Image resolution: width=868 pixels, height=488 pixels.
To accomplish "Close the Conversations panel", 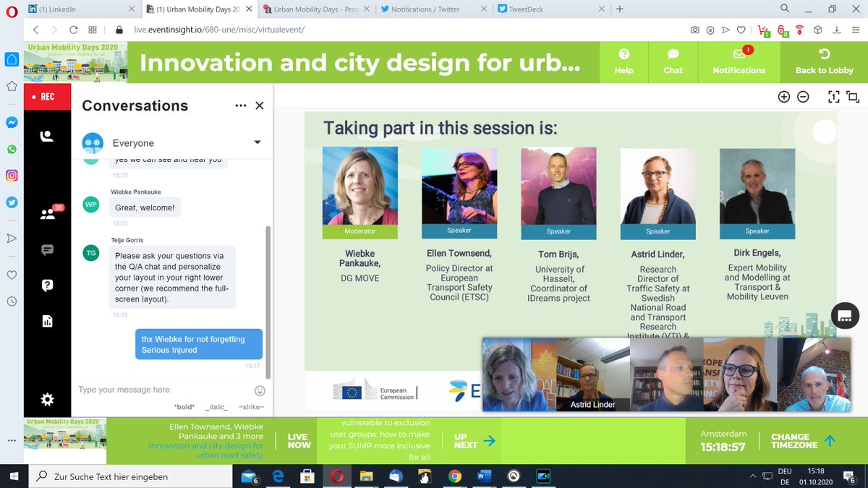I will coord(260,106).
